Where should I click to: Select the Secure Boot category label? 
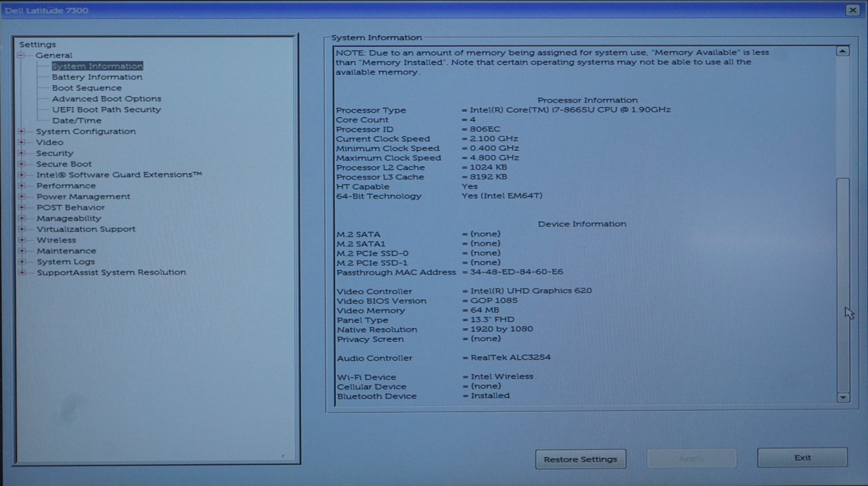pyautogui.click(x=64, y=164)
